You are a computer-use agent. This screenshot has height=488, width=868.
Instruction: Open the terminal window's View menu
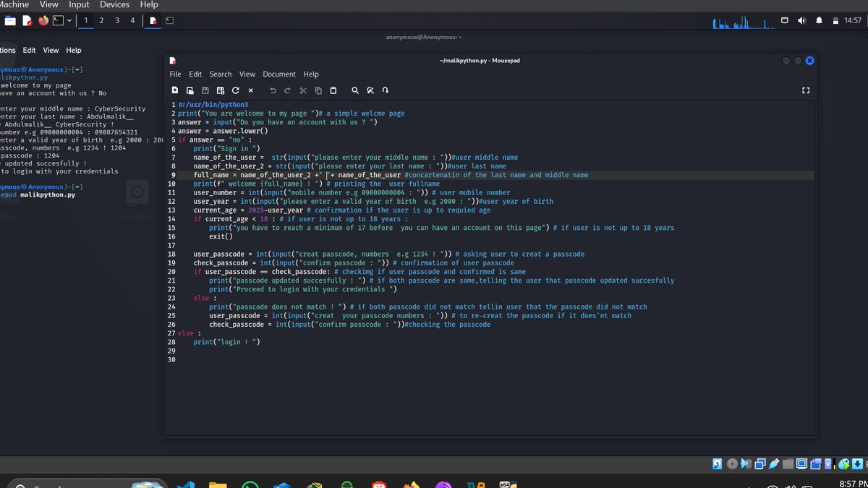point(51,50)
